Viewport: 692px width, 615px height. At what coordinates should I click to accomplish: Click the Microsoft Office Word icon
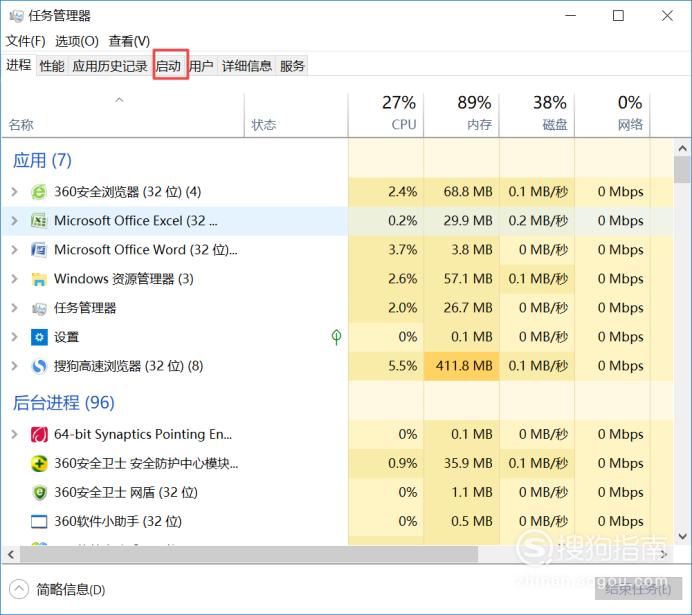coord(39,250)
